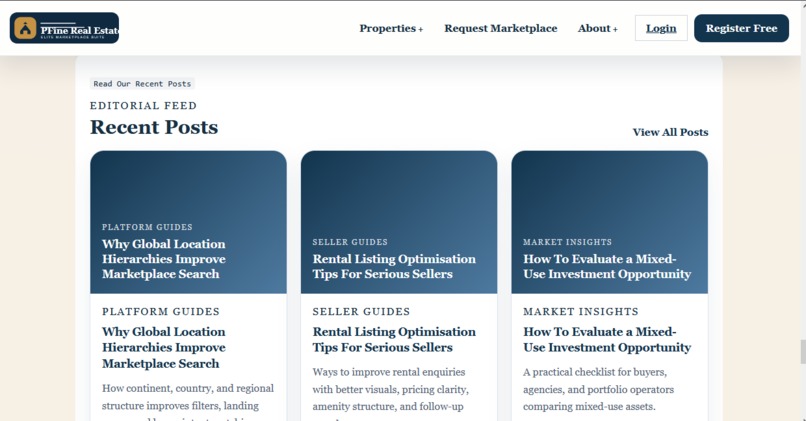Open the View All Posts link
806x421 pixels.
(x=670, y=132)
